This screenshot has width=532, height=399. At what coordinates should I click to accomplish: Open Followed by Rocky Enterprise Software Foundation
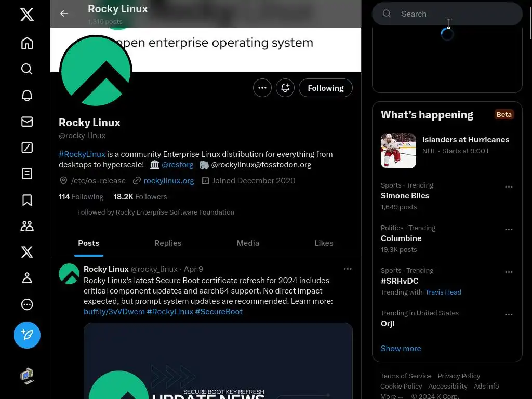tap(156, 212)
